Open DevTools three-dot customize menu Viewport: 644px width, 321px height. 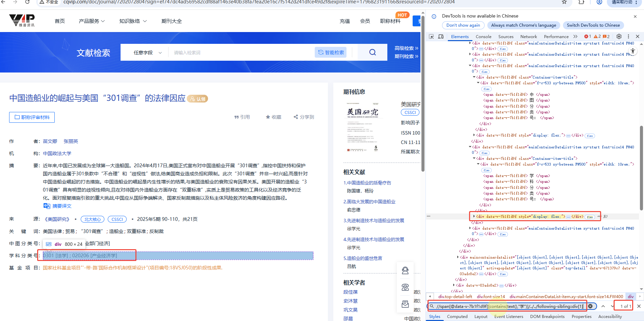click(x=628, y=36)
